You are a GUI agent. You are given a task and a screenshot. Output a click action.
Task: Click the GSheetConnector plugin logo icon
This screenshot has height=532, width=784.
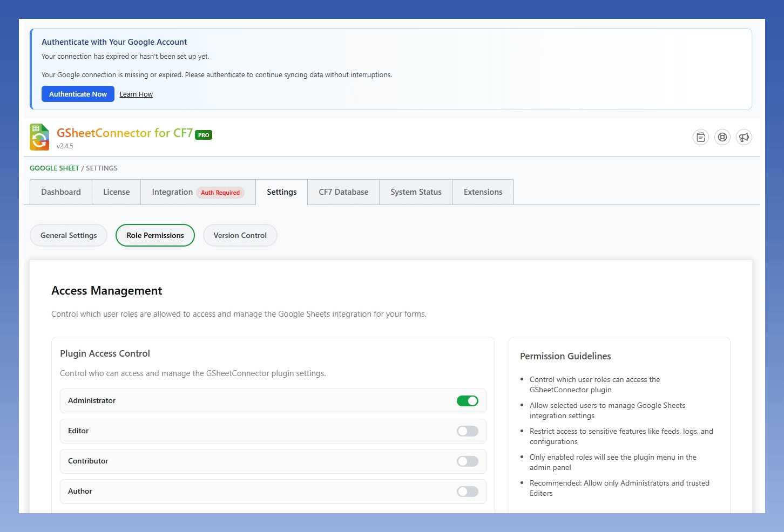(x=39, y=137)
